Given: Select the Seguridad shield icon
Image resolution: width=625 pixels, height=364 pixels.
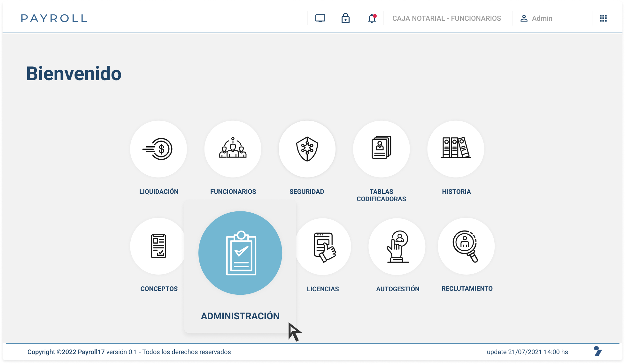Looking at the screenshot, I should [x=307, y=149].
